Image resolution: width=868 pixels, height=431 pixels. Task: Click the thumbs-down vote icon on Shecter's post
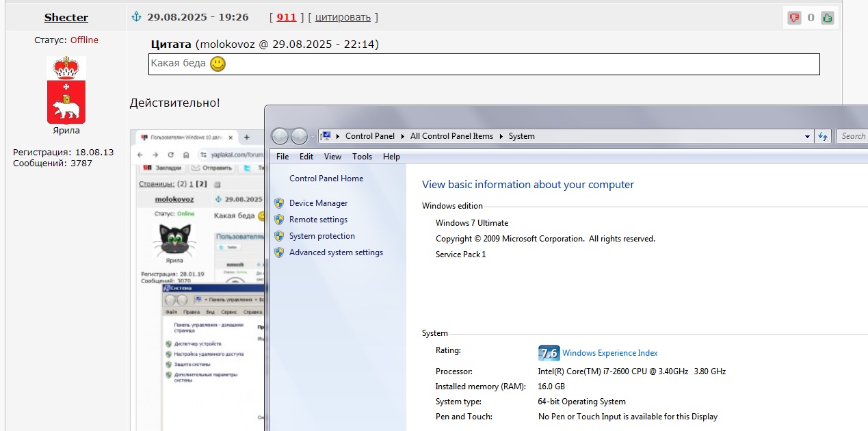pyautogui.click(x=794, y=18)
